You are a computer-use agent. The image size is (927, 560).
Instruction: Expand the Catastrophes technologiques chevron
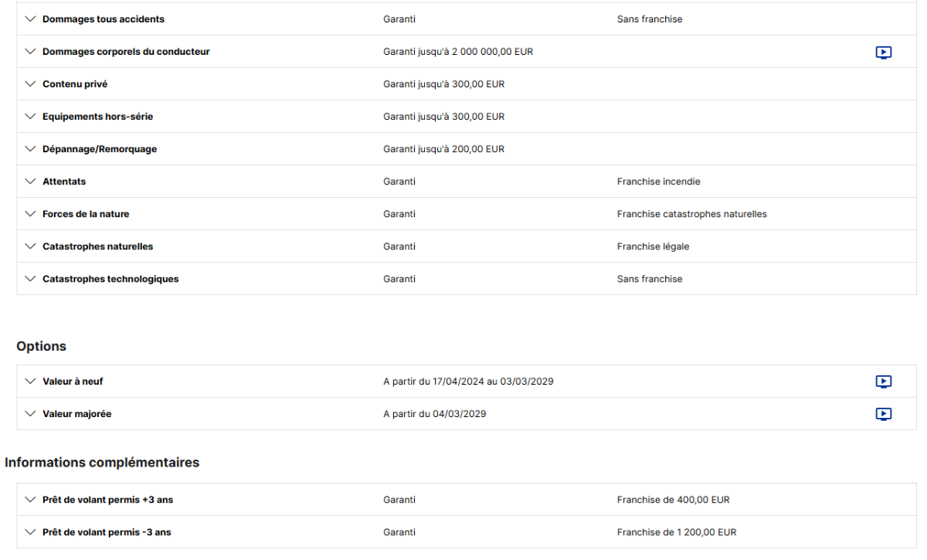[x=30, y=279]
